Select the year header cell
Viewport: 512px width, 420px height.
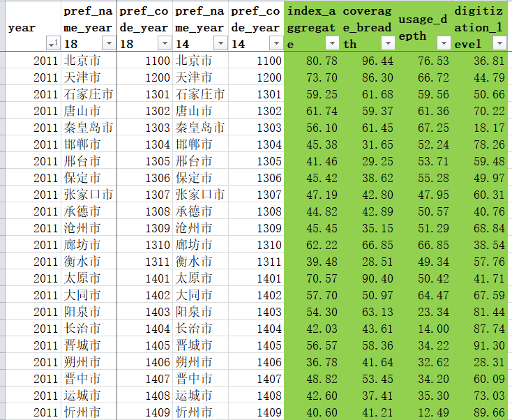pyautogui.click(x=33, y=26)
